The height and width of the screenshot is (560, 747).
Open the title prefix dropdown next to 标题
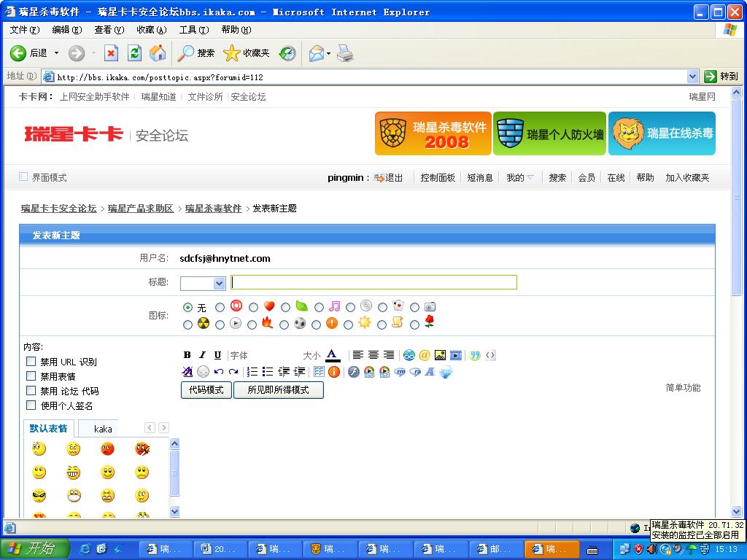tap(219, 284)
